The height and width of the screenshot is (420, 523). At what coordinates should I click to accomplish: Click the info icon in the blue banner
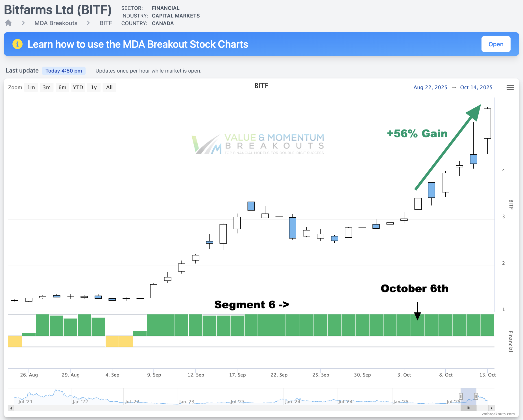point(18,44)
